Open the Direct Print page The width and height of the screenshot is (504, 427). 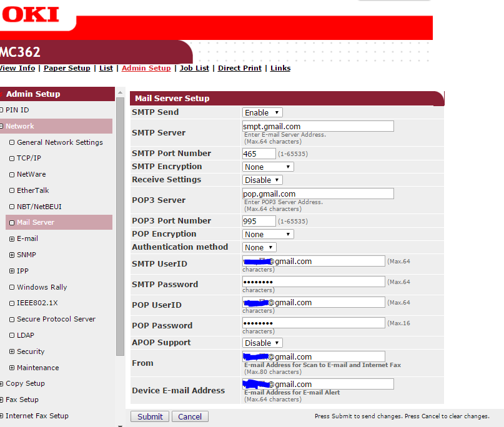[239, 68]
